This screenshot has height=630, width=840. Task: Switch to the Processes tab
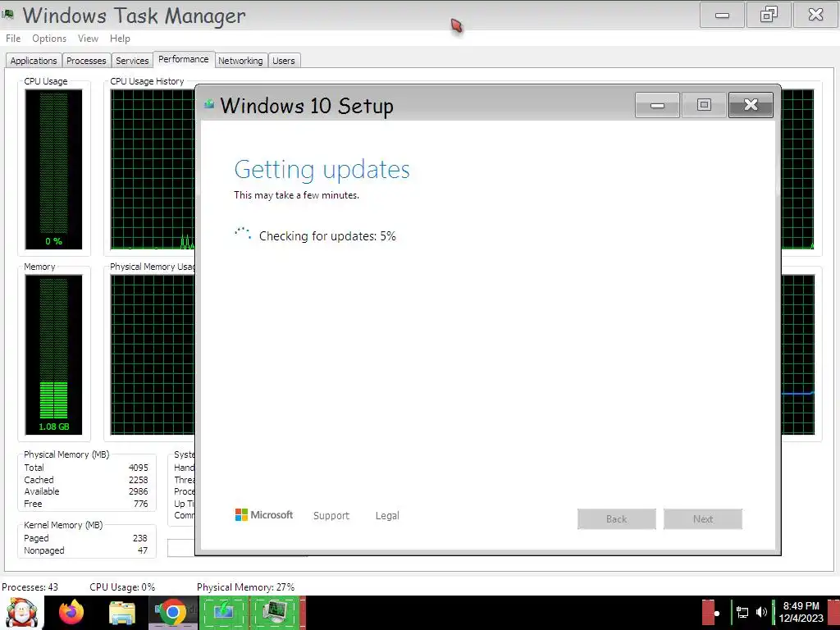[x=86, y=61]
